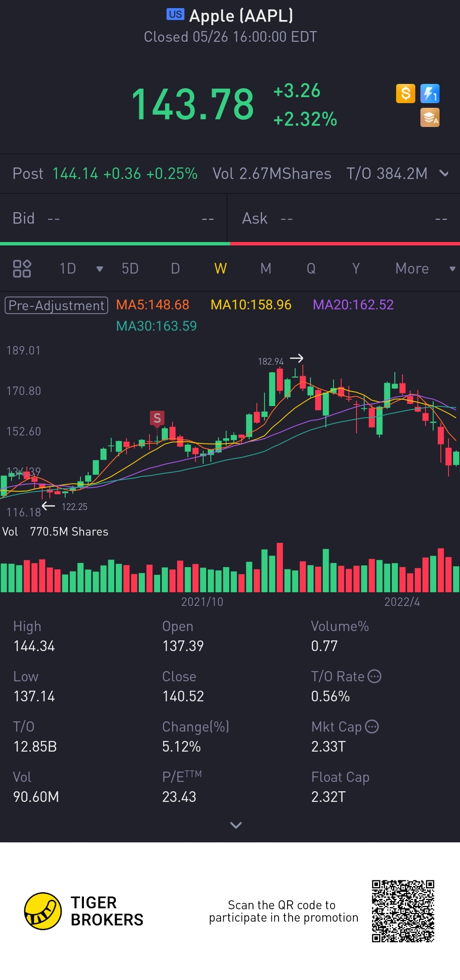
Task: Tap the Scan the QR code promotion text
Action: pyautogui.click(x=283, y=911)
